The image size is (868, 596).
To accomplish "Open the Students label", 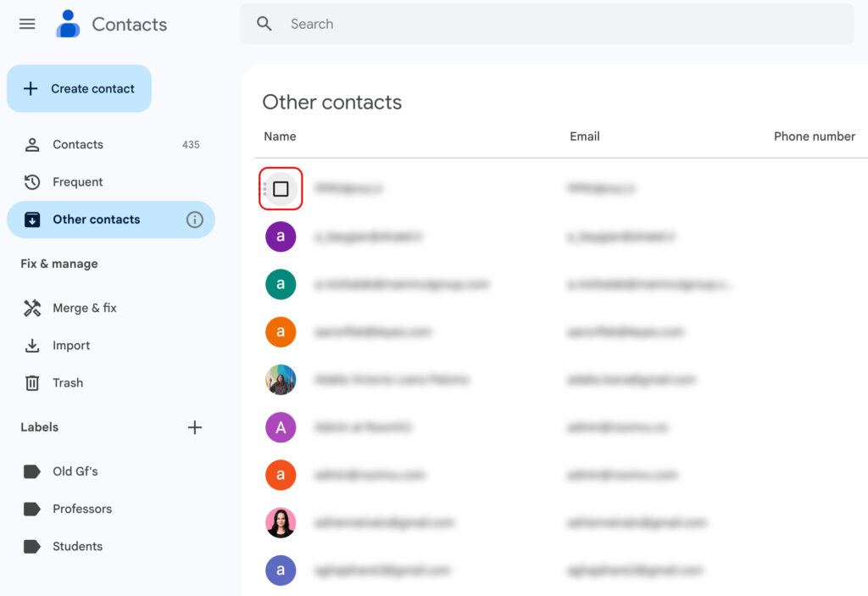I will coord(77,546).
